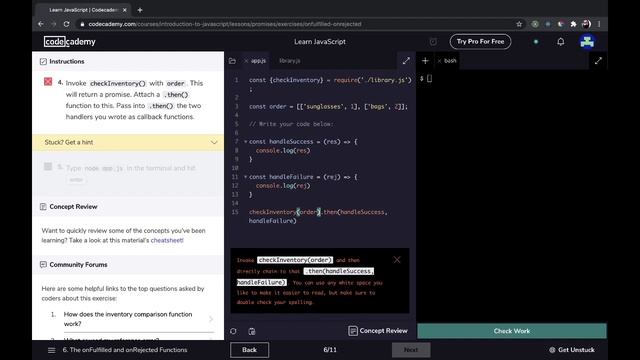The height and width of the screenshot is (360, 640).
Task: Expand the Stuck? Get a hint section
Action: 128,142
